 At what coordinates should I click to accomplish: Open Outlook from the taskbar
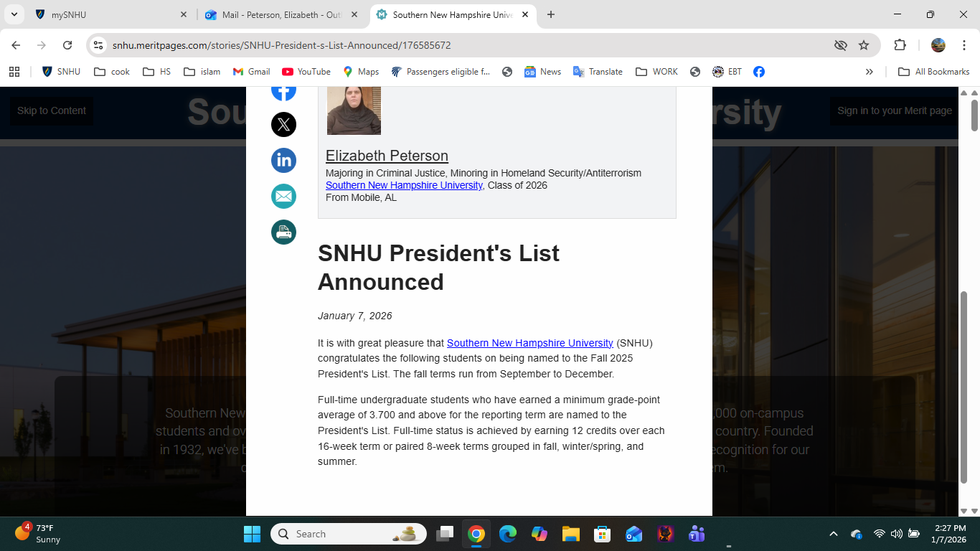pyautogui.click(x=633, y=534)
